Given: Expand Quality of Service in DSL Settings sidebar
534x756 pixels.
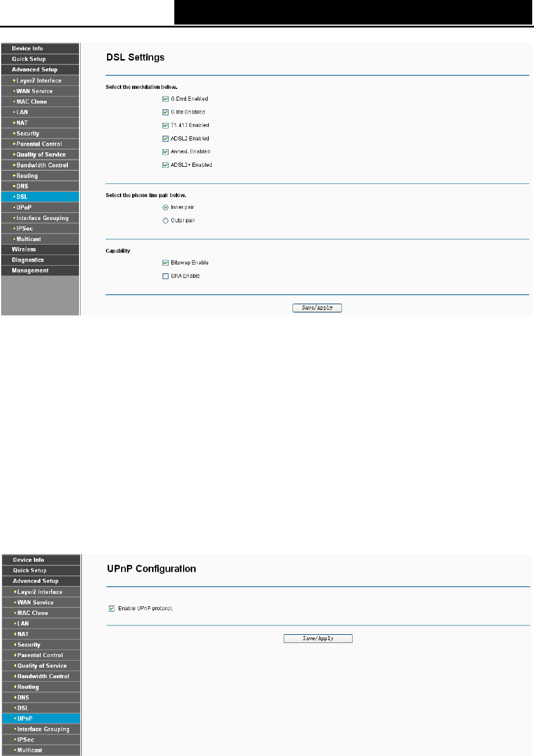Looking at the screenshot, I should point(40,154).
